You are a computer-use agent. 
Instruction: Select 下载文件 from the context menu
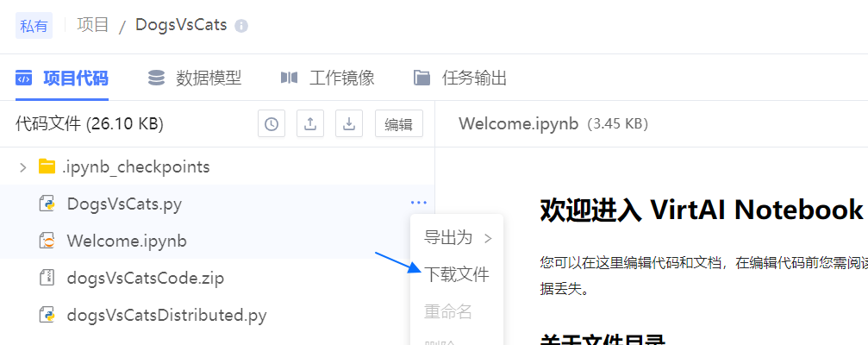[x=457, y=274]
